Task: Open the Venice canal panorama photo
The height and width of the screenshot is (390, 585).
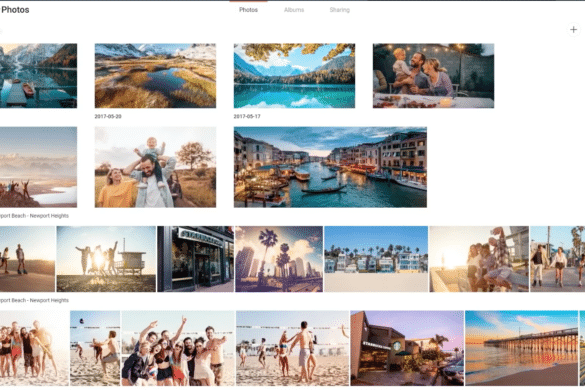Action: tap(330, 167)
